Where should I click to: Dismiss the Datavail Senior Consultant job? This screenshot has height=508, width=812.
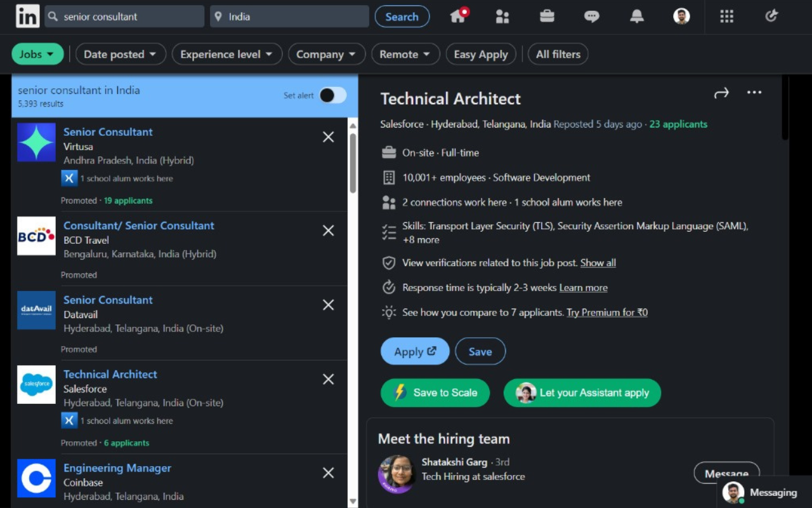tap(328, 305)
